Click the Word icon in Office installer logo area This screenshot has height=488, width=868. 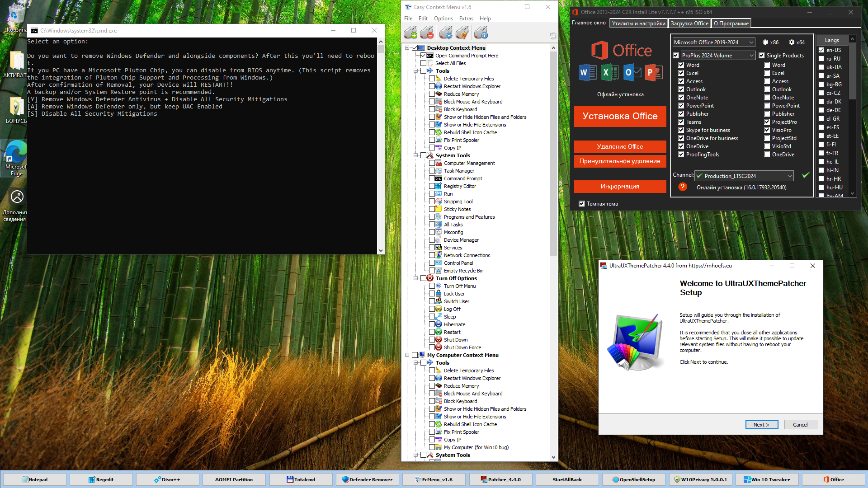click(588, 72)
